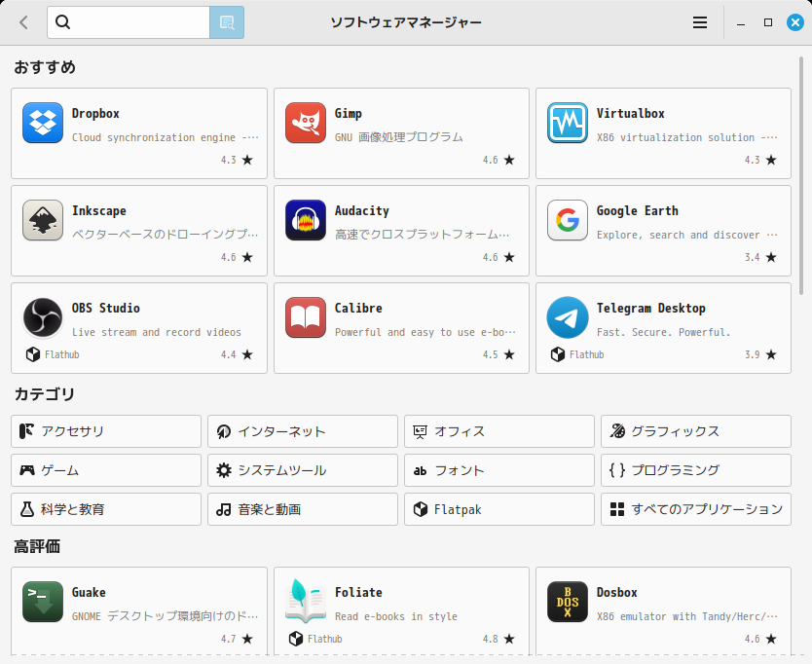Open すべてのアプリケーション category

click(696, 509)
